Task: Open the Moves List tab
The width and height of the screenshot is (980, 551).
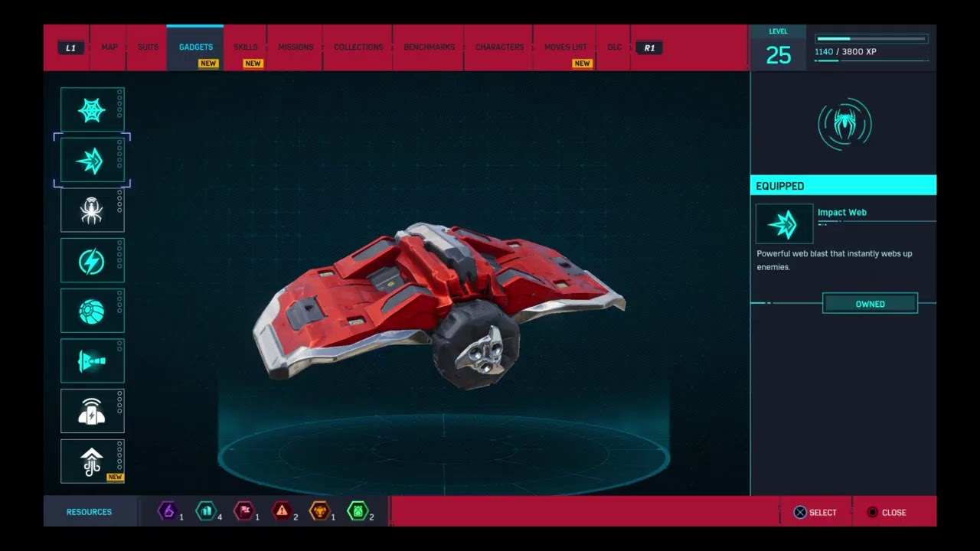Action: (566, 47)
